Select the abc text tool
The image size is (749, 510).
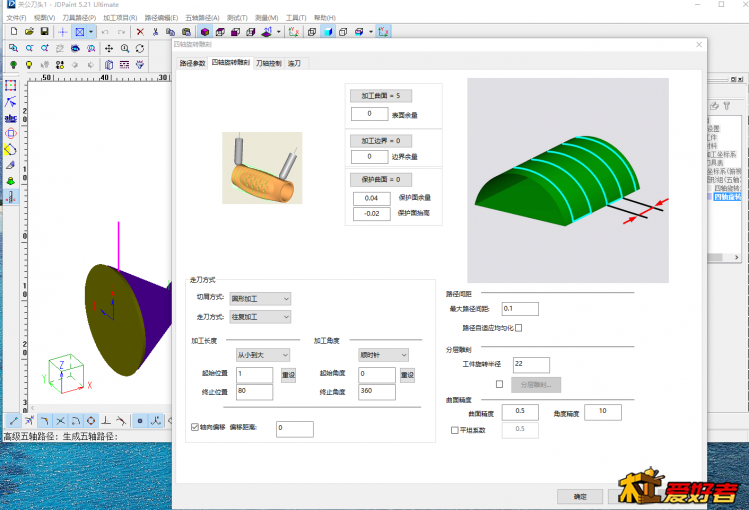pyautogui.click(x=11, y=117)
